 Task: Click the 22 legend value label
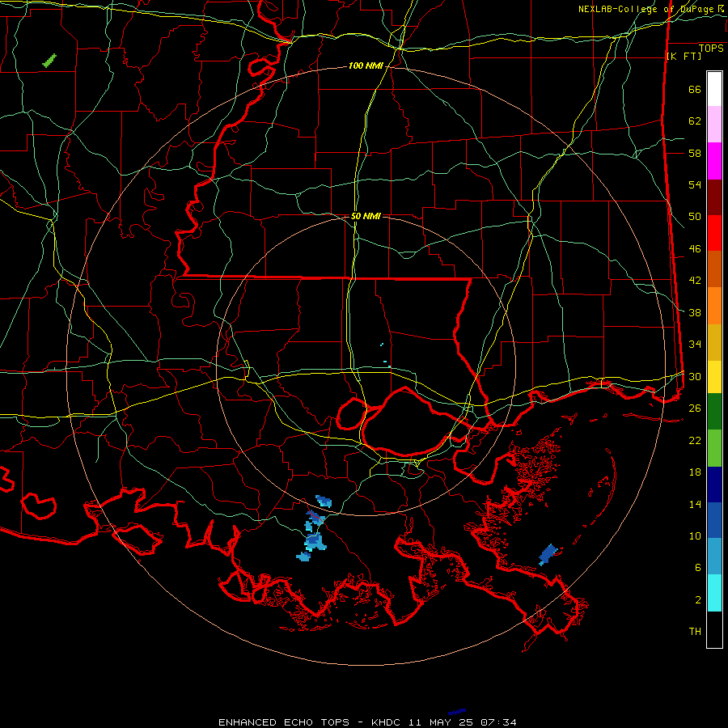[695, 440]
